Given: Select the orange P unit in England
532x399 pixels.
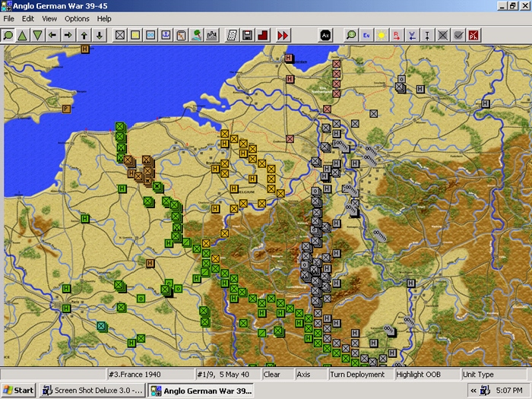Looking at the screenshot, I should 67,109.
